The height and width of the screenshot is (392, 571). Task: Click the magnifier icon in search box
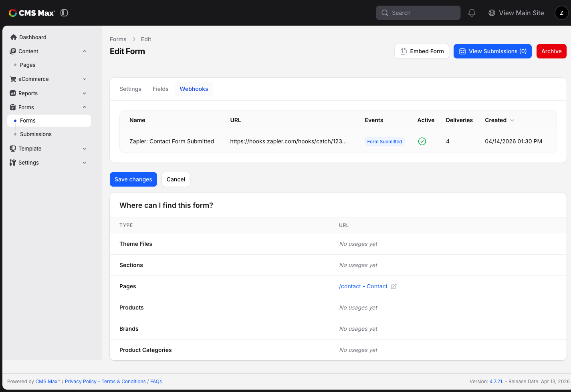[385, 13]
